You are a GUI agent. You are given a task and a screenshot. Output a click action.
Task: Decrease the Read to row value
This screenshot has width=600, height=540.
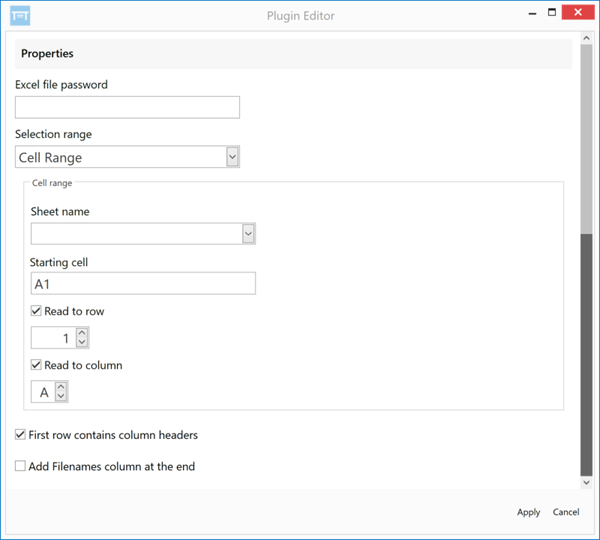[82, 342]
